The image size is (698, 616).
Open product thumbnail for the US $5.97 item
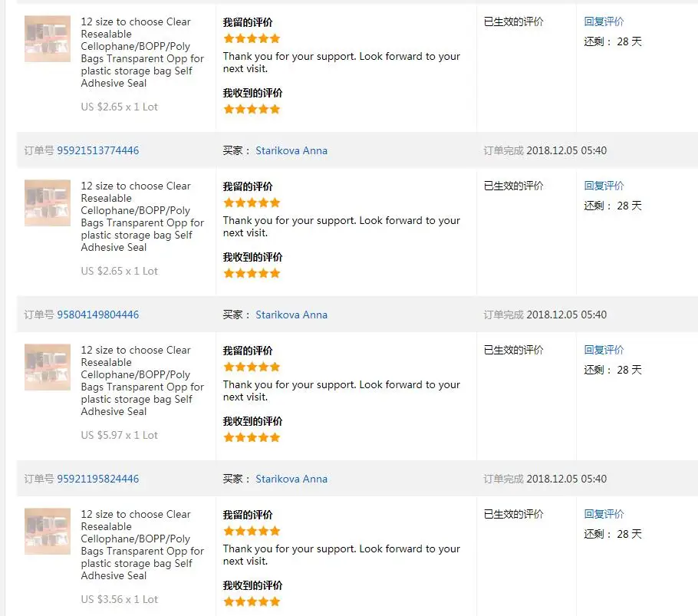coord(48,367)
